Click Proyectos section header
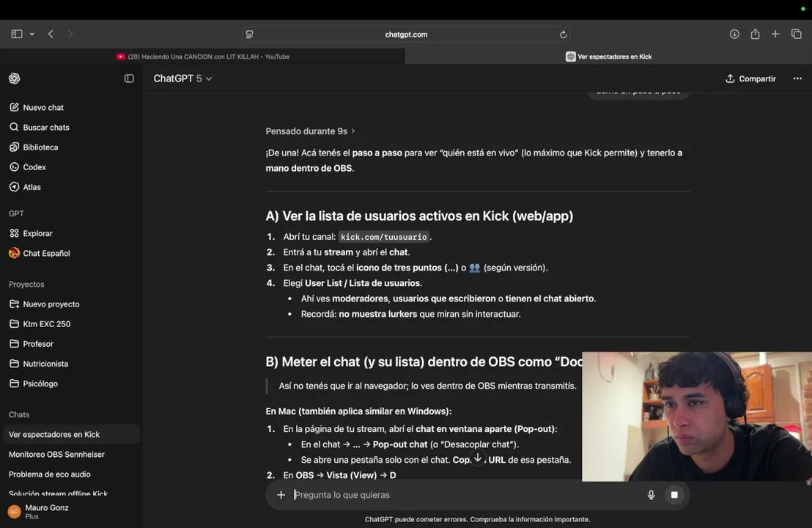The width and height of the screenshot is (812, 528). [26, 285]
